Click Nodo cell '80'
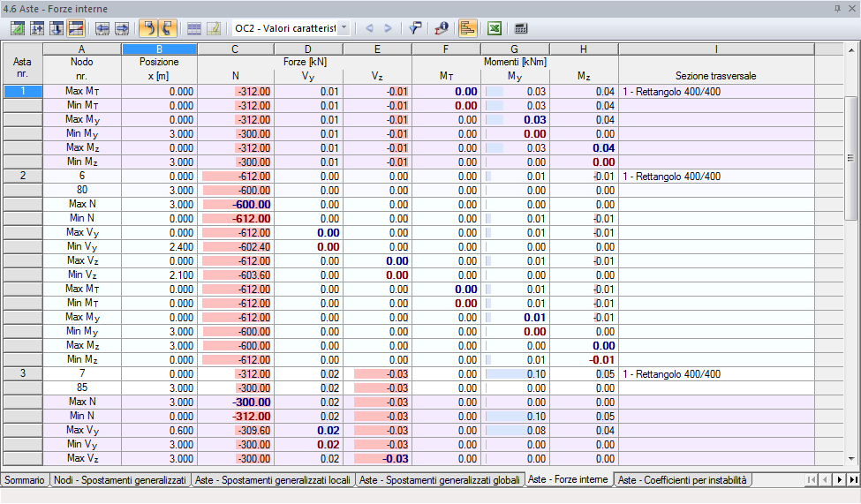Screen dimensions: 861x504 (82, 190)
